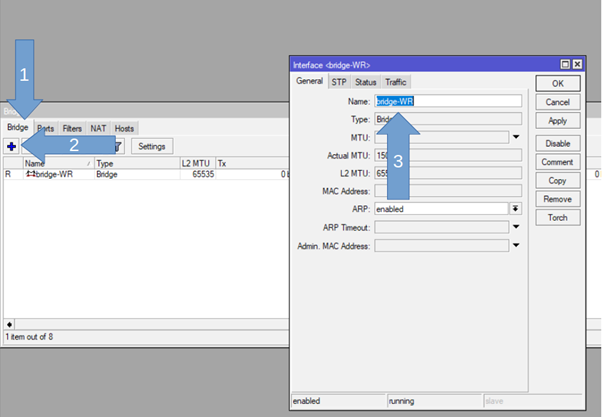Open the ARP mode dropdown
Image resolution: width=602 pixels, height=417 pixels.
point(516,209)
